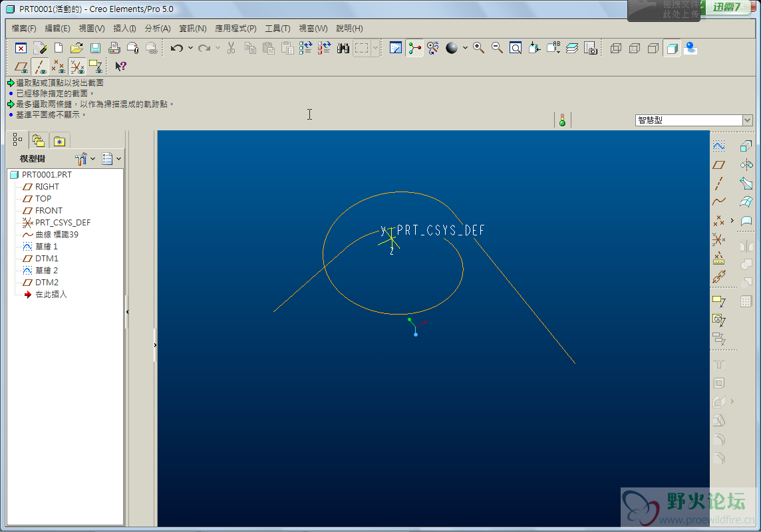The image size is (761, 532).
Task: Open an existing file via folder icon
Action: 76,48
